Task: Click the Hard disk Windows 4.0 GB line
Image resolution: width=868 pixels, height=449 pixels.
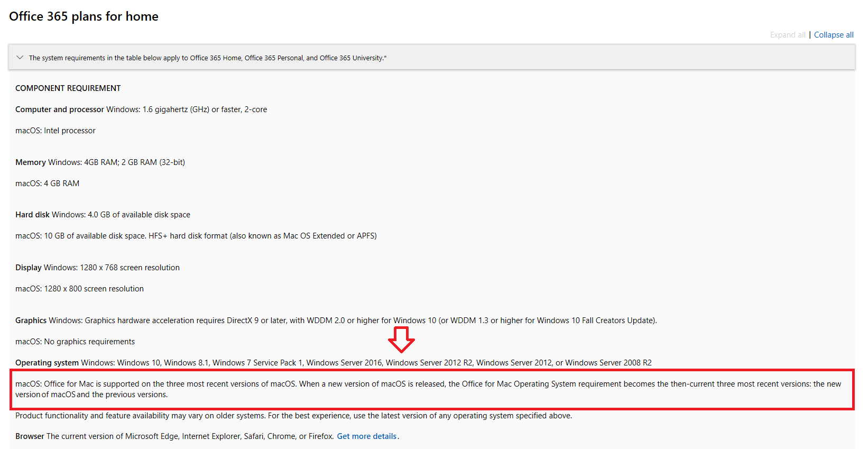Action: click(103, 215)
